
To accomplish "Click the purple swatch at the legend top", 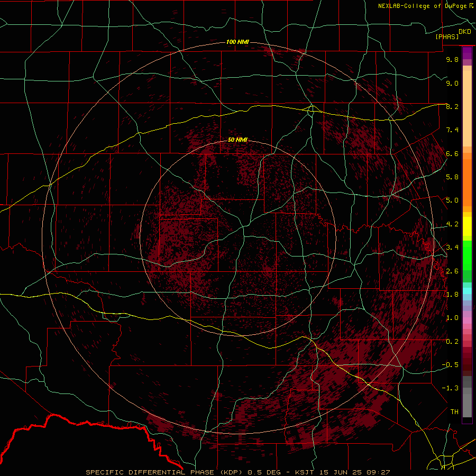I will [x=467, y=53].
